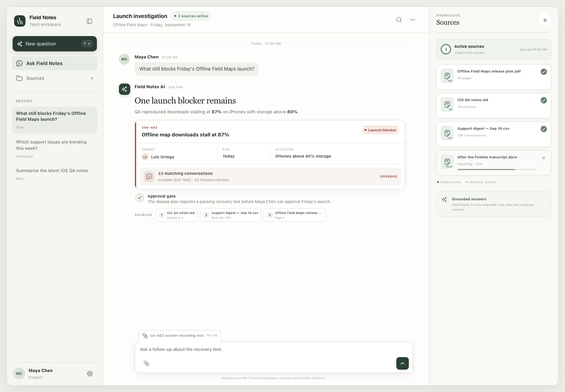Open recent 'Summarize the latest iOS QA notes'
Image resolution: width=565 pixels, height=392 pixels.
click(55, 174)
